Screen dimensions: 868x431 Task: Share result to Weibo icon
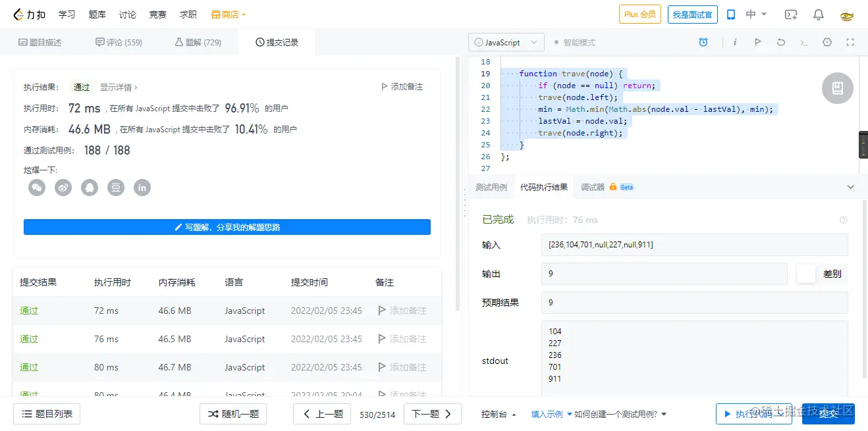[63, 188]
